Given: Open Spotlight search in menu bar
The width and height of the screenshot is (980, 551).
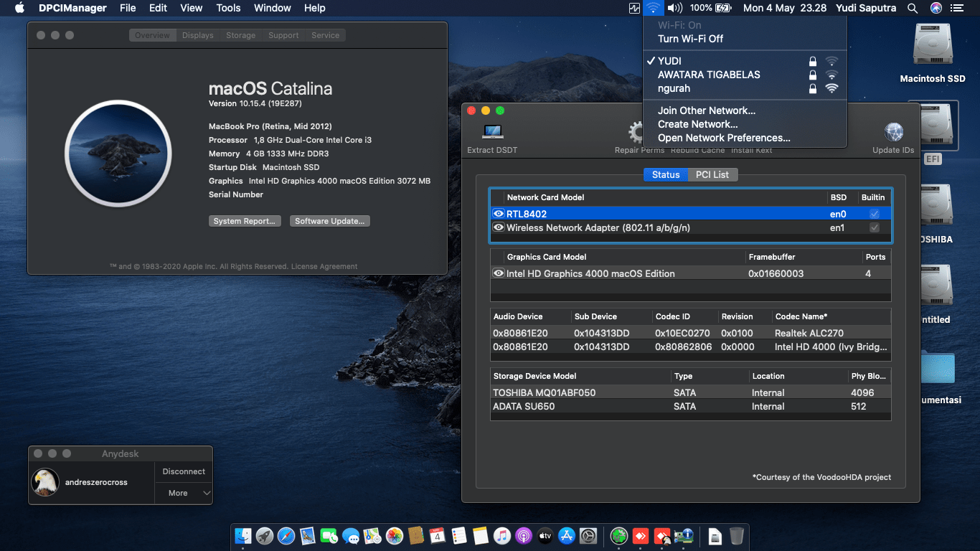Looking at the screenshot, I should [x=913, y=8].
